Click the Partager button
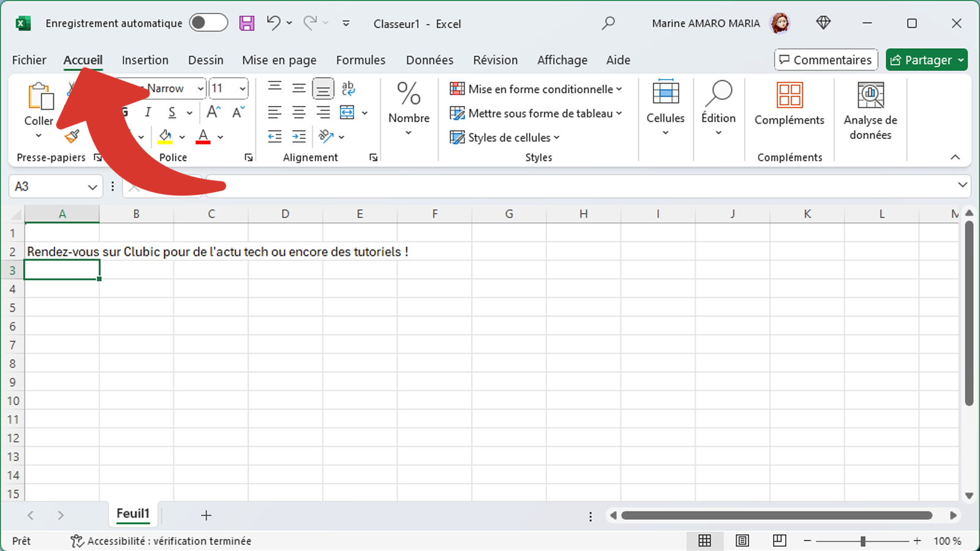This screenshot has height=551, width=980. click(x=926, y=59)
